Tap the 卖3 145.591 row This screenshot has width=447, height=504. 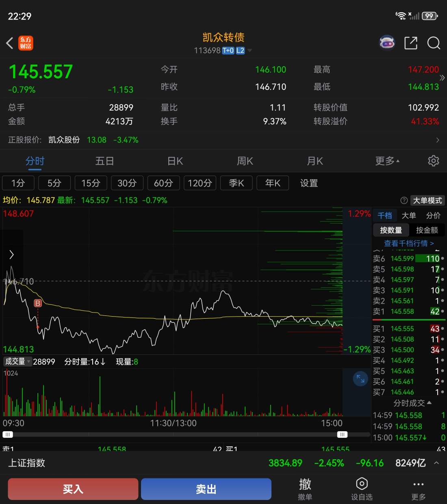(408, 290)
